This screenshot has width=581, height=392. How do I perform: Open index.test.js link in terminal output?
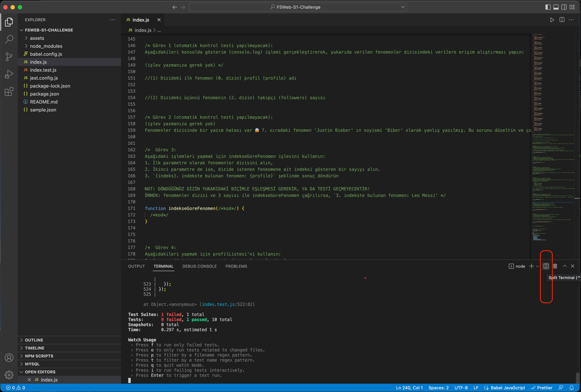click(218, 304)
